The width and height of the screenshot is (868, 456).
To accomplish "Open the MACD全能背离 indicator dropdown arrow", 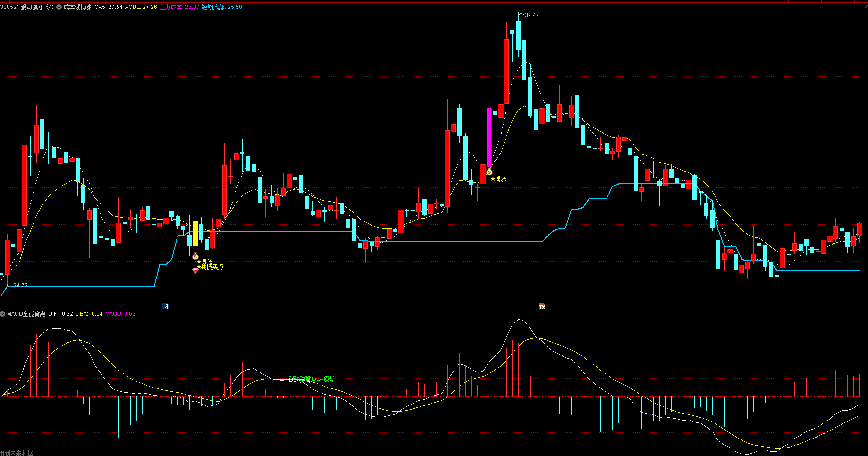I will point(3,314).
